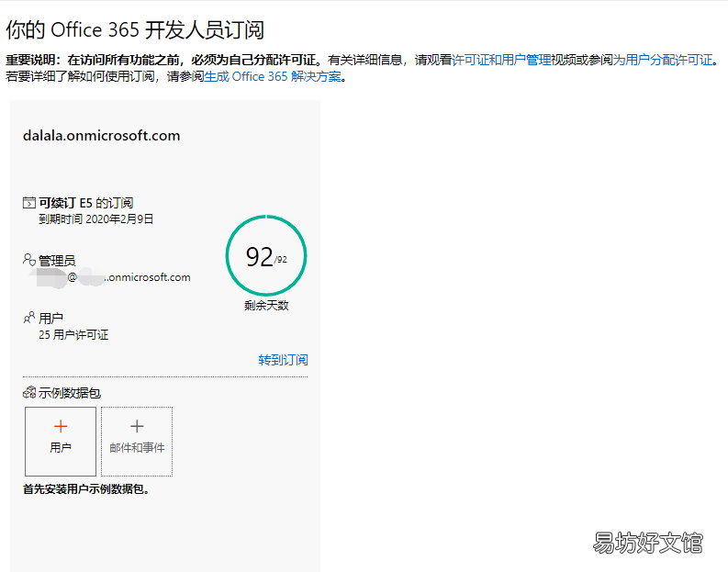Viewport: 728px width, 572px height.
Task: Click the dalala.onmicrosoft.com domain name
Action: (x=101, y=136)
